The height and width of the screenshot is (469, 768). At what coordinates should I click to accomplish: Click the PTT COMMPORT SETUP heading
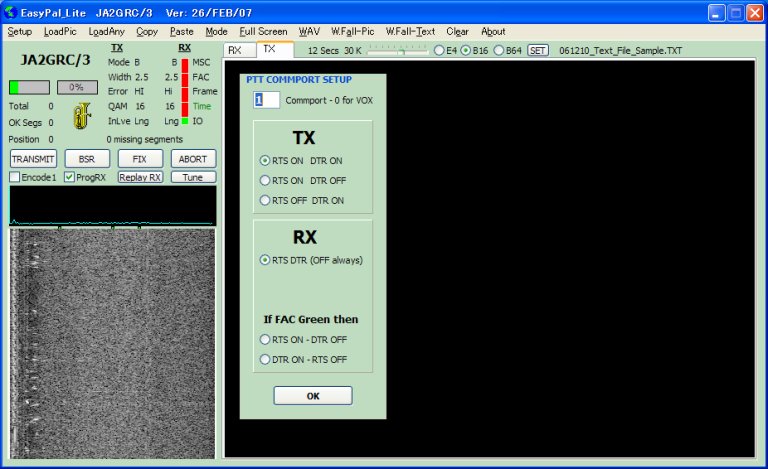pyautogui.click(x=299, y=79)
